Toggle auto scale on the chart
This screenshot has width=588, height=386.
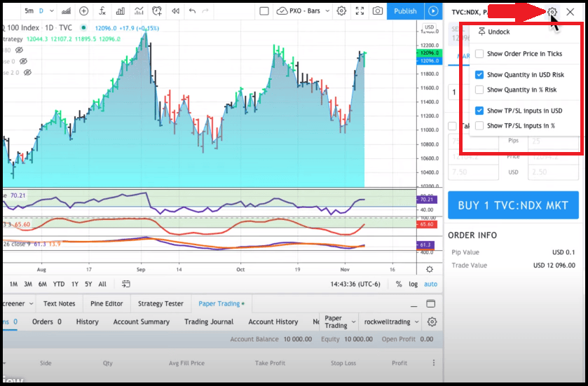[430, 284]
